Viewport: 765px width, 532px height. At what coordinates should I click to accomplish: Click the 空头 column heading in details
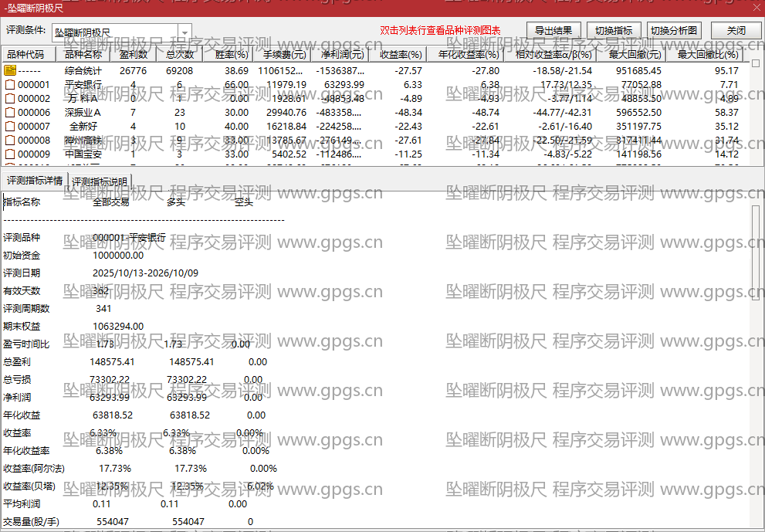pos(243,202)
